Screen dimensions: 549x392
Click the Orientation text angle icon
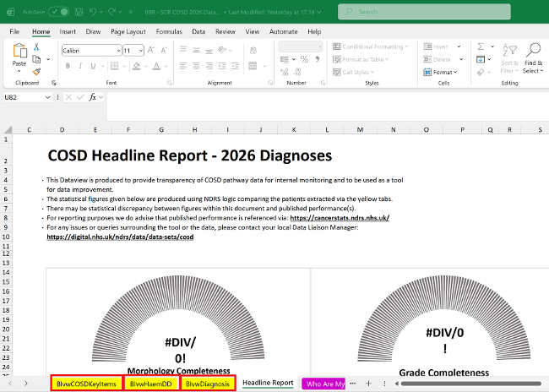click(222, 50)
